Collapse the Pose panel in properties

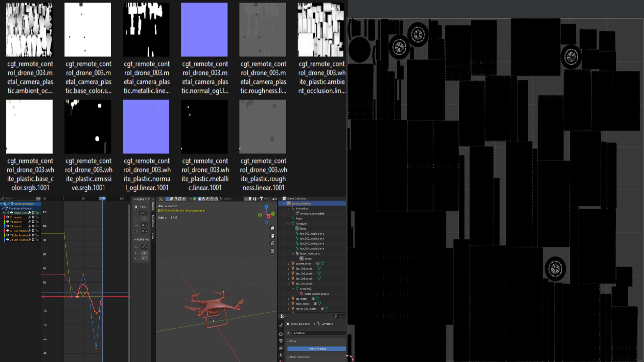coord(288,341)
